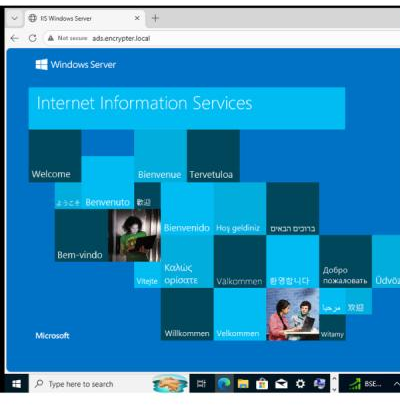Go back in the browser
This screenshot has height=420, width=400.
pyautogui.click(x=14, y=38)
